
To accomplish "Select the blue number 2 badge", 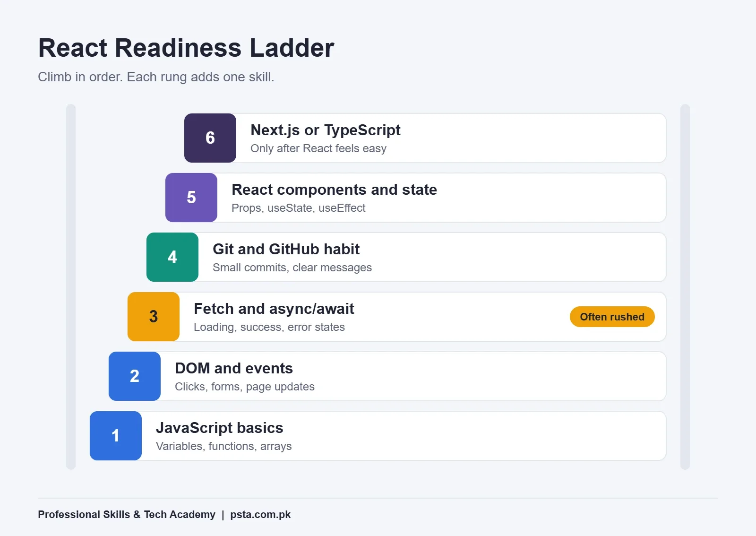I will tap(135, 376).
